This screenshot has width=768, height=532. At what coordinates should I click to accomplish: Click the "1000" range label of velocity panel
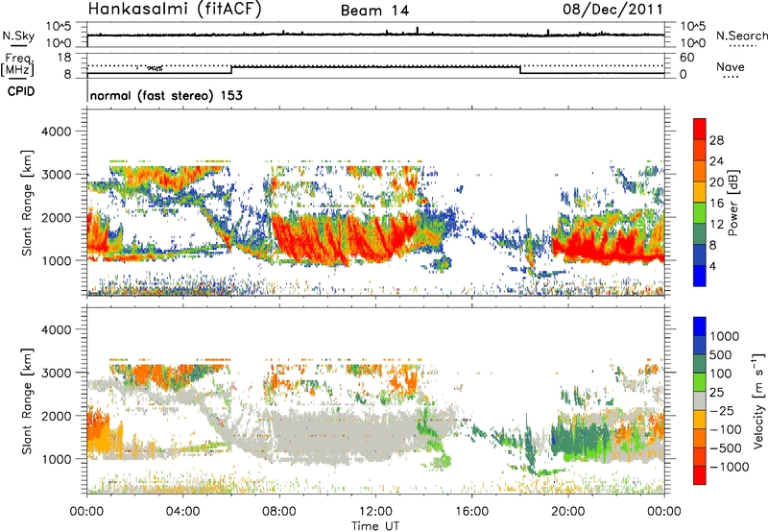click(x=56, y=459)
